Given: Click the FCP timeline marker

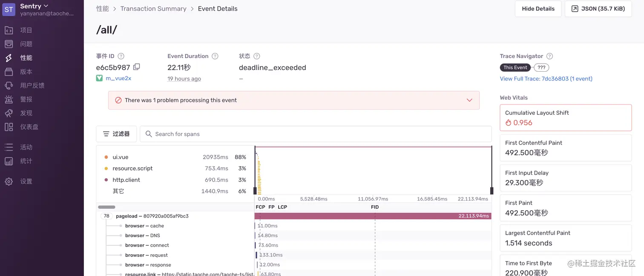Looking at the screenshot, I should pos(260,207).
